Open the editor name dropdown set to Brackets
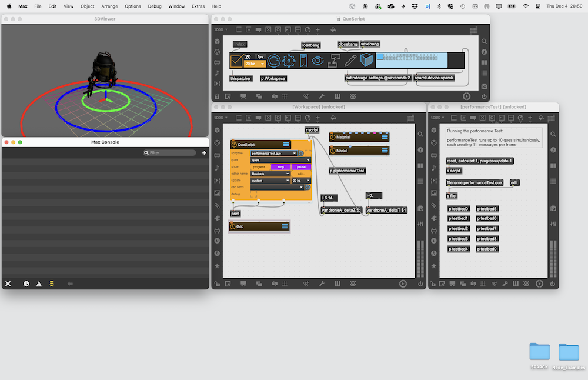Screen dimensions: 588x380 pyautogui.click(x=270, y=174)
